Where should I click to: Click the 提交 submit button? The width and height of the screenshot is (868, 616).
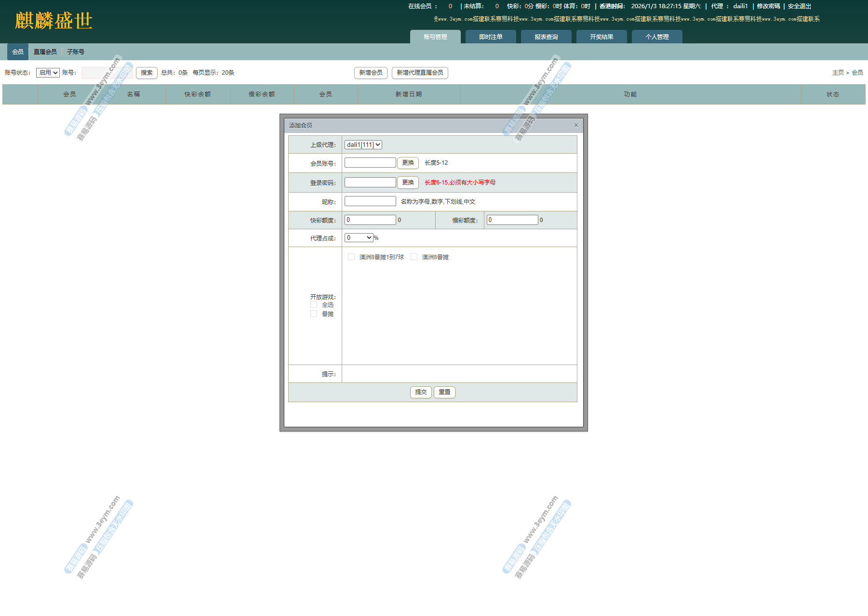click(x=421, y=392)
